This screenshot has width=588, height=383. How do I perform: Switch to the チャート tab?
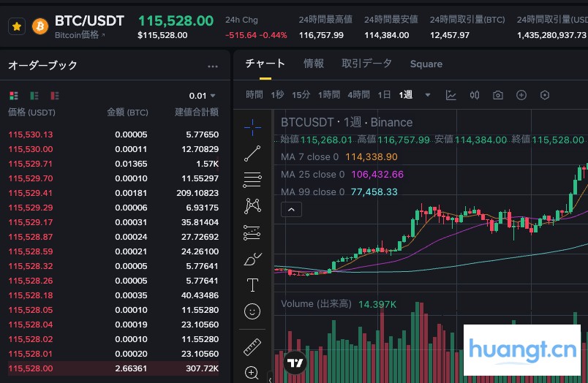265,64
